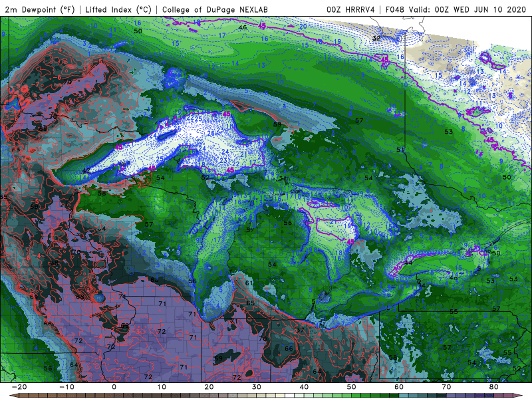
Task: Click the black '32' dewpoint value near map top
Action: click(376, 38)
